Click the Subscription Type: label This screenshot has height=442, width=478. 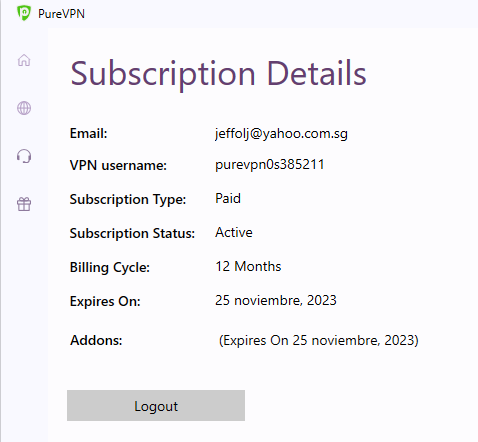(128, 200)
